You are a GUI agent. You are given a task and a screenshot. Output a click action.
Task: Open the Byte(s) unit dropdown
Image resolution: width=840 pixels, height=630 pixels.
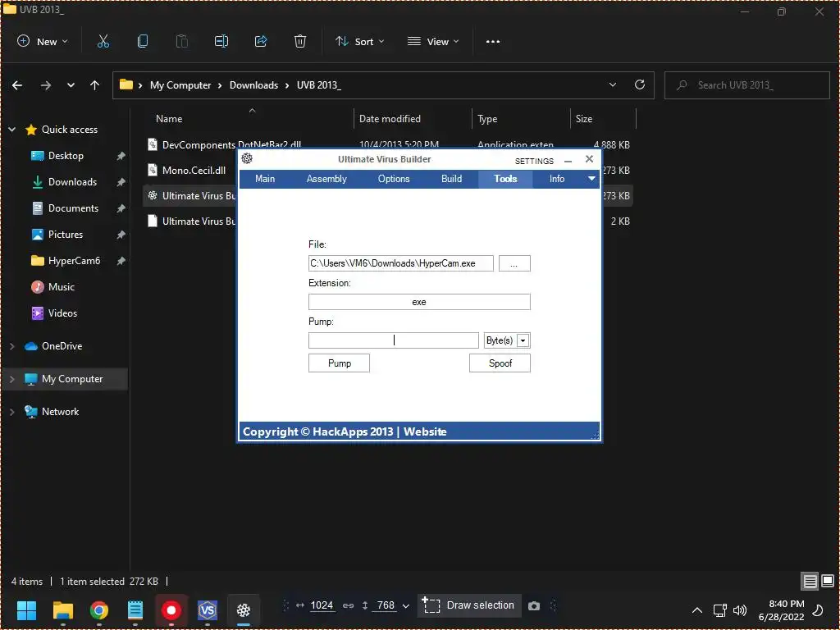[523, 340]
